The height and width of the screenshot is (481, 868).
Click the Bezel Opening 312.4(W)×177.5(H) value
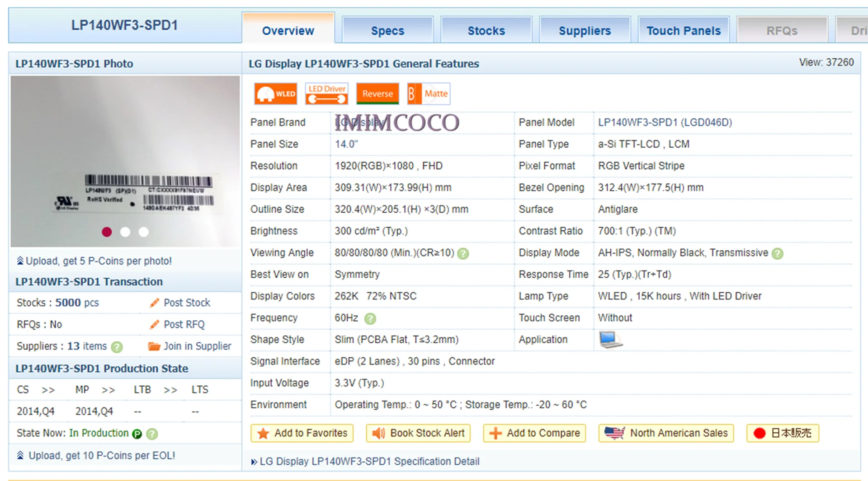(x=651, y=188)
